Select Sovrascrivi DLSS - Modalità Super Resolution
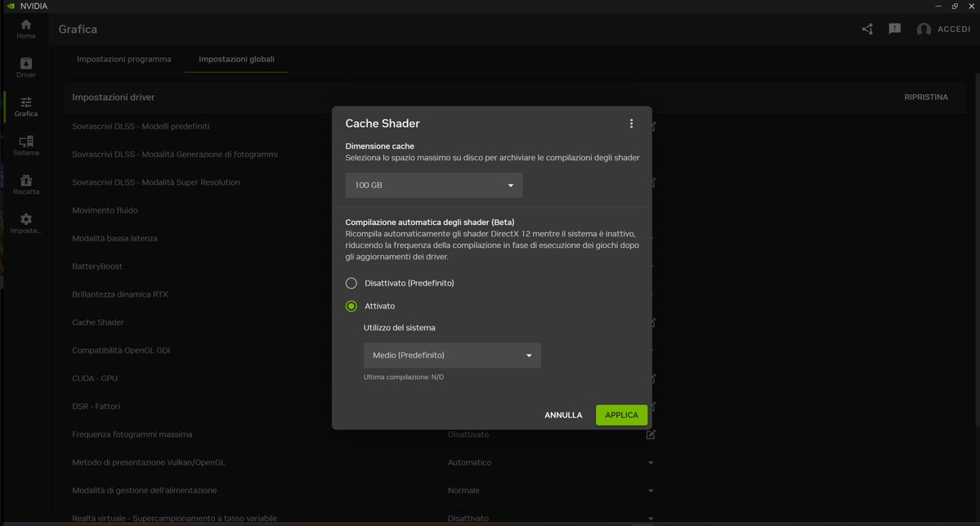Viewport: 980px width, 526px height. (x=155, y=182)
